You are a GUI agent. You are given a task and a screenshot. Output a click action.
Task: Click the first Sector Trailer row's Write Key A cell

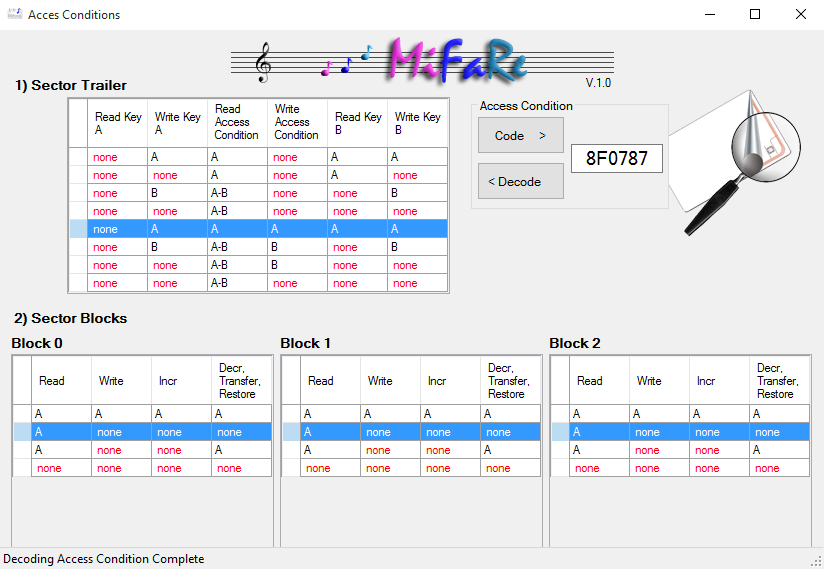[178, 157]
